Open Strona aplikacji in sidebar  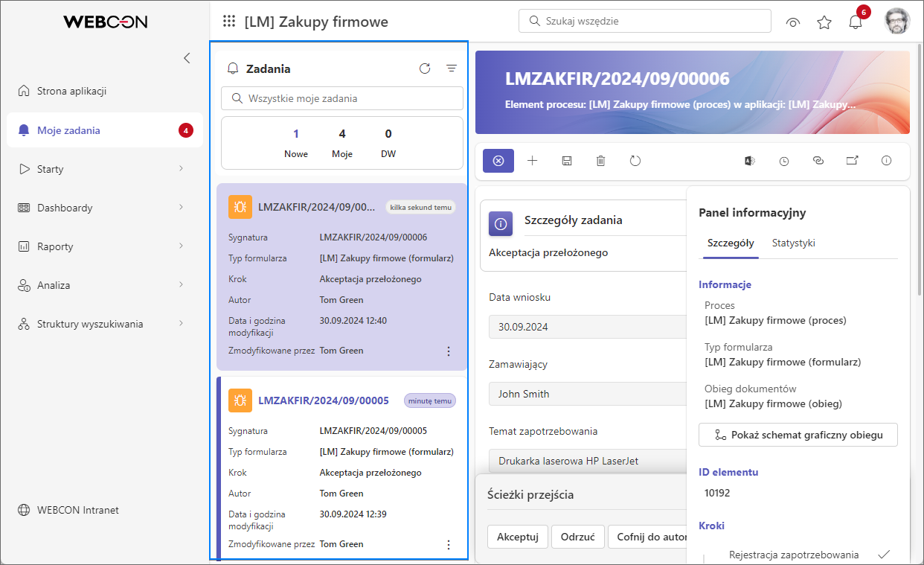click(72, 92)
